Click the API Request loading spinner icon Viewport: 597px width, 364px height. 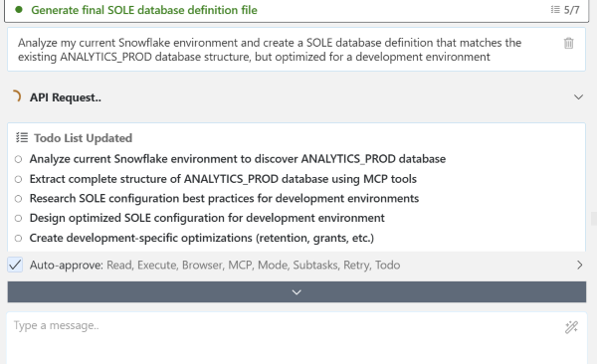click(16, 96)
